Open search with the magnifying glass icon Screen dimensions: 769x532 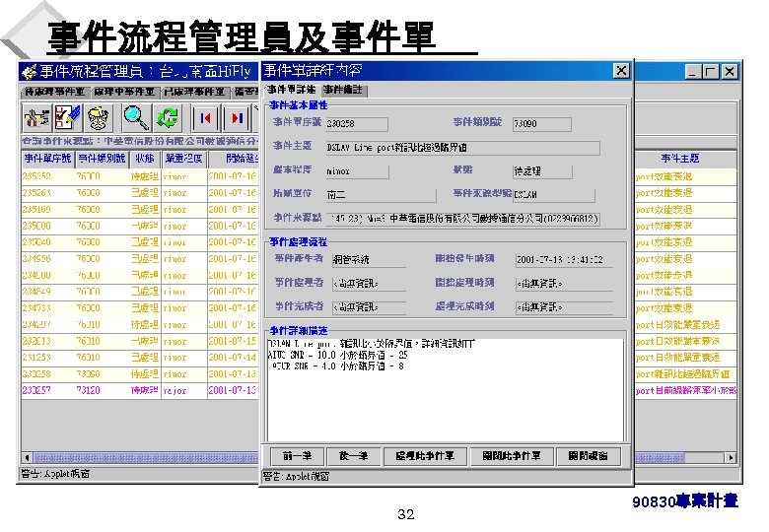136,118
